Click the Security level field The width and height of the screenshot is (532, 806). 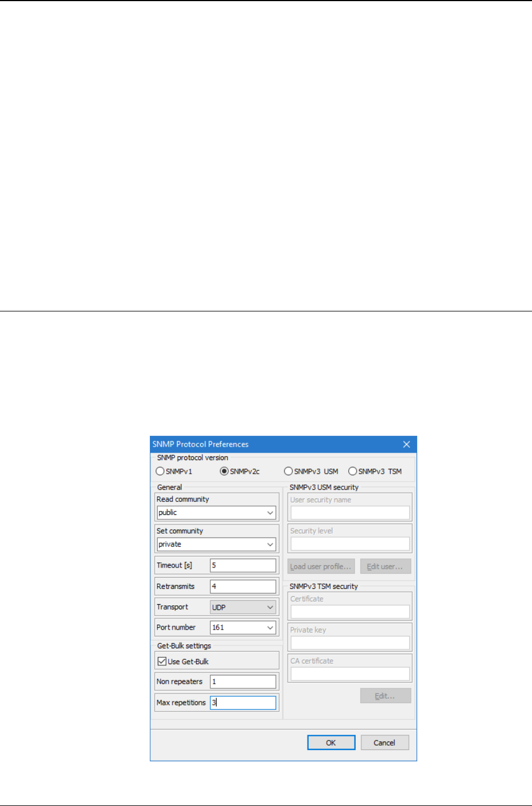[350, 544]
